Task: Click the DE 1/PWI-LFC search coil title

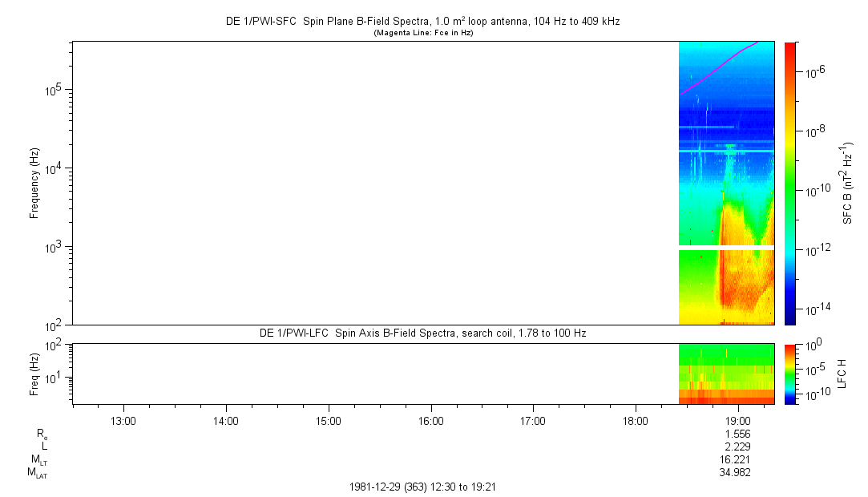Action: tap(422, 333)
